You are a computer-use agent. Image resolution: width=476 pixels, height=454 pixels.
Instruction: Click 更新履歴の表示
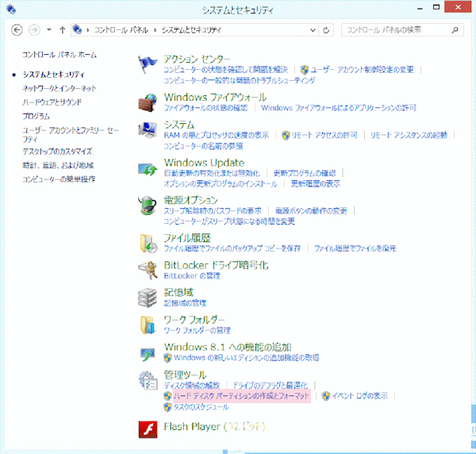point(316,183)
